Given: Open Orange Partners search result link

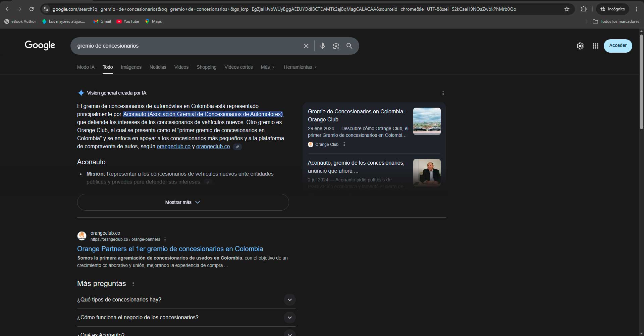Looking at the screenshot, I should (x=170, y=249).
